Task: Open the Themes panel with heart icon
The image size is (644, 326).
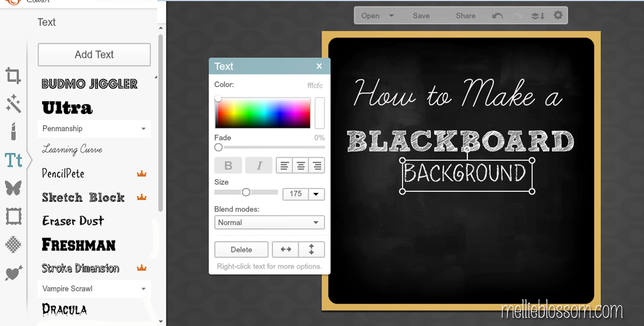Action: tap(13, 273)
